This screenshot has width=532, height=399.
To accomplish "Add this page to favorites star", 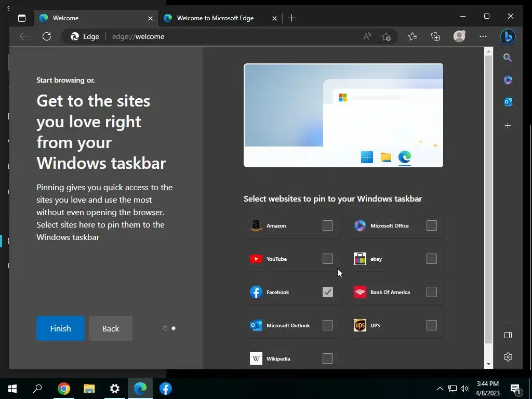I will point(386,37).
